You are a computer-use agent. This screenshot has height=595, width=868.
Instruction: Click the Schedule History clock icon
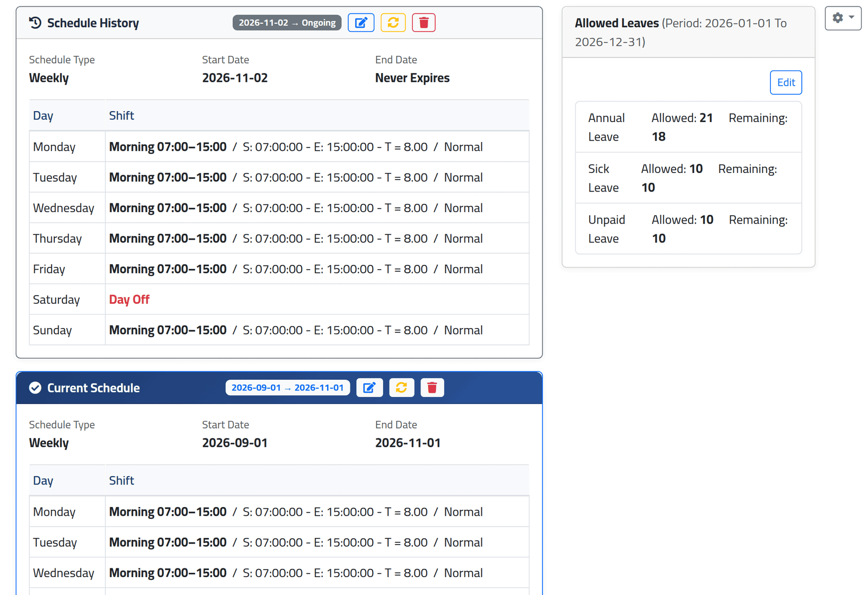tap(35, 23)
